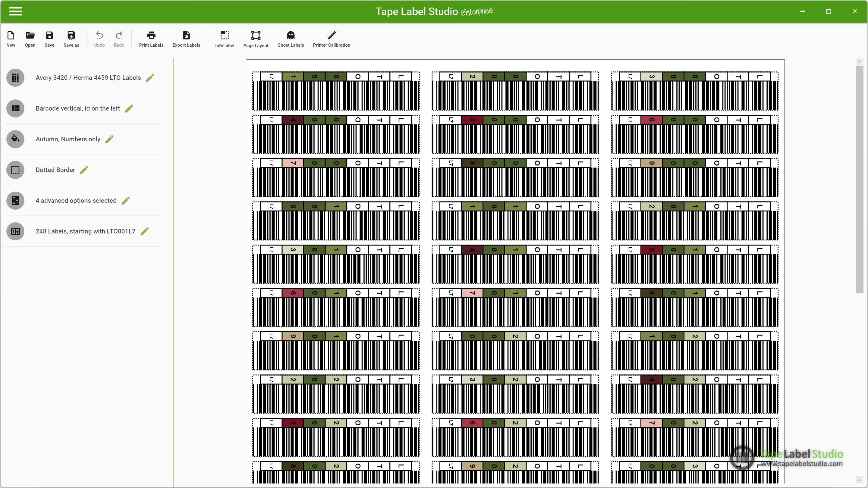
Task: Edit 248 Labels range with pencil
Action: [x=145, y=231]
